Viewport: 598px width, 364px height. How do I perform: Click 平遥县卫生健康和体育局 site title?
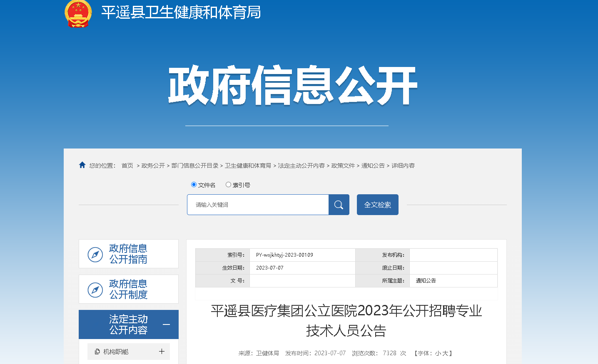click(181, 12)
